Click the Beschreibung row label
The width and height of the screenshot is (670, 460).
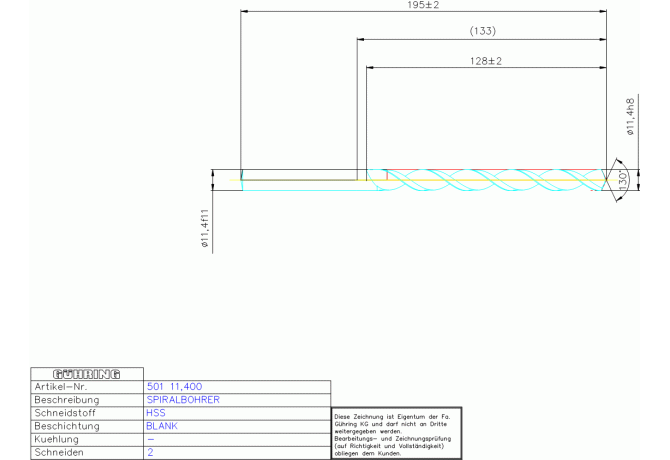tap(66, 399)
